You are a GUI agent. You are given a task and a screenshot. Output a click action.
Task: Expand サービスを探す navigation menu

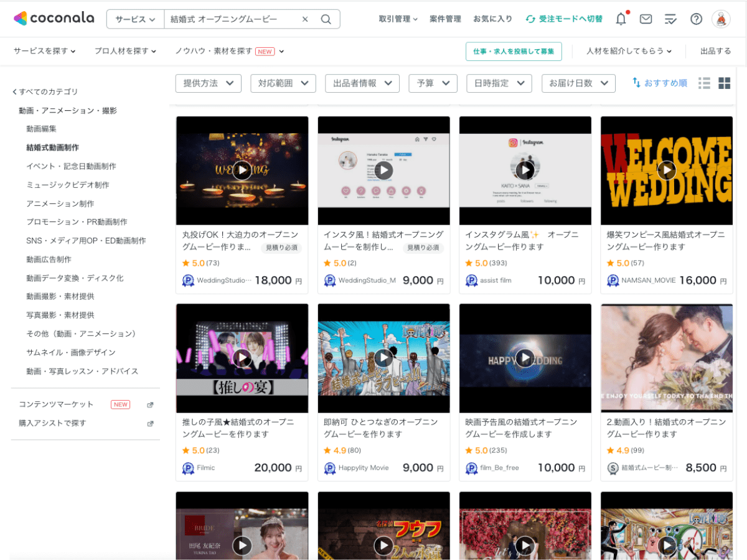pyautogui.click(x=45, y=51)
